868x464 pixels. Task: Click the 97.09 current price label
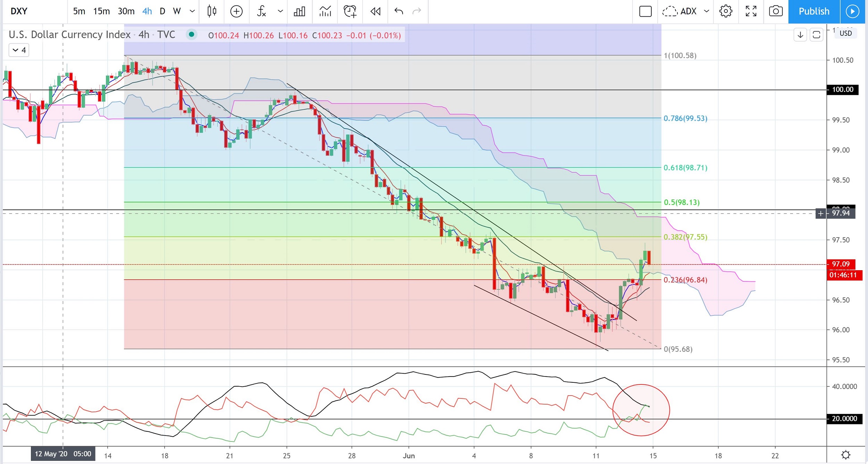coord(841,264)
